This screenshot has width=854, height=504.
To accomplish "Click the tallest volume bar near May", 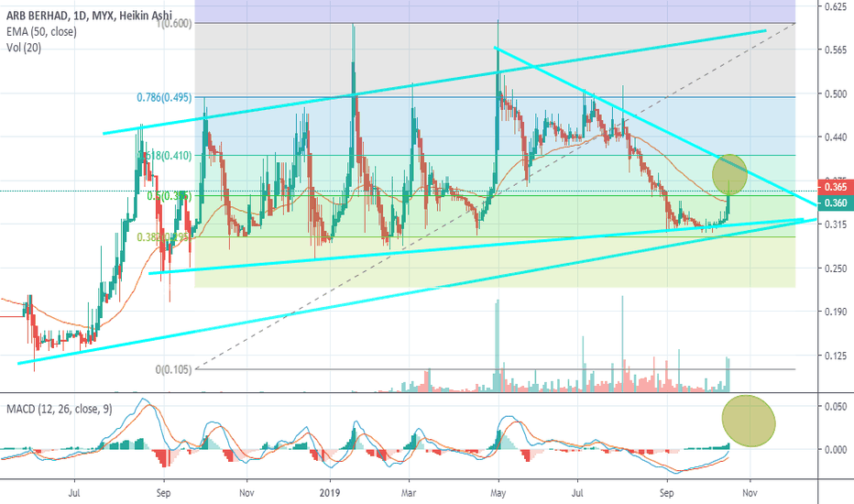I will (x=497, y=345).
